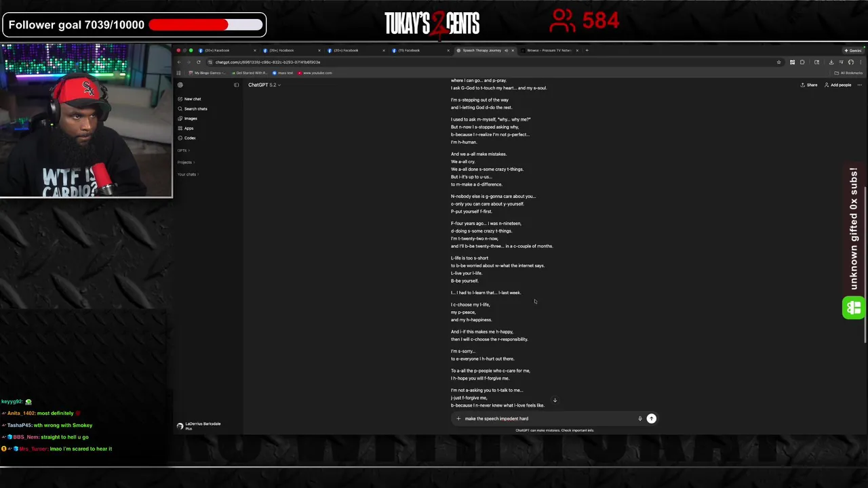The width and height of the screenshot is (868, 488).
Task: Go forward with the browser forward arrow
Action: point(189,62)
